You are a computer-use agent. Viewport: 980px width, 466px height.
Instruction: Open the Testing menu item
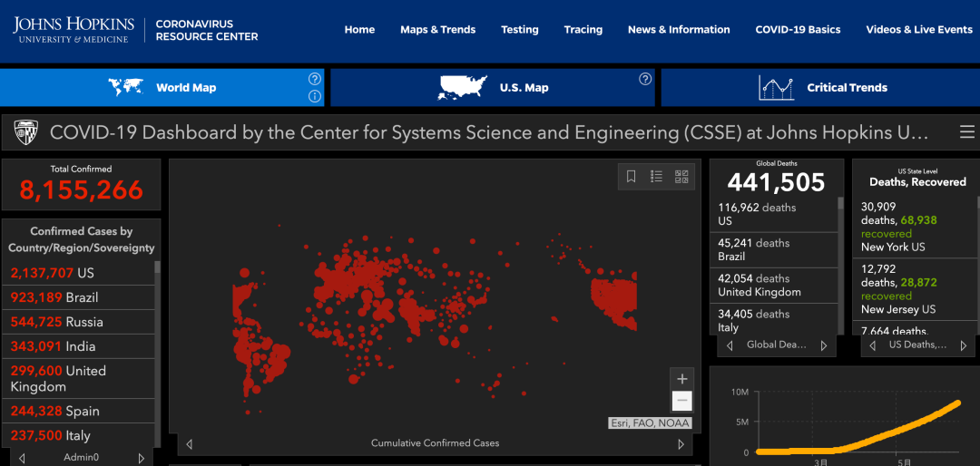click(519, 29)
